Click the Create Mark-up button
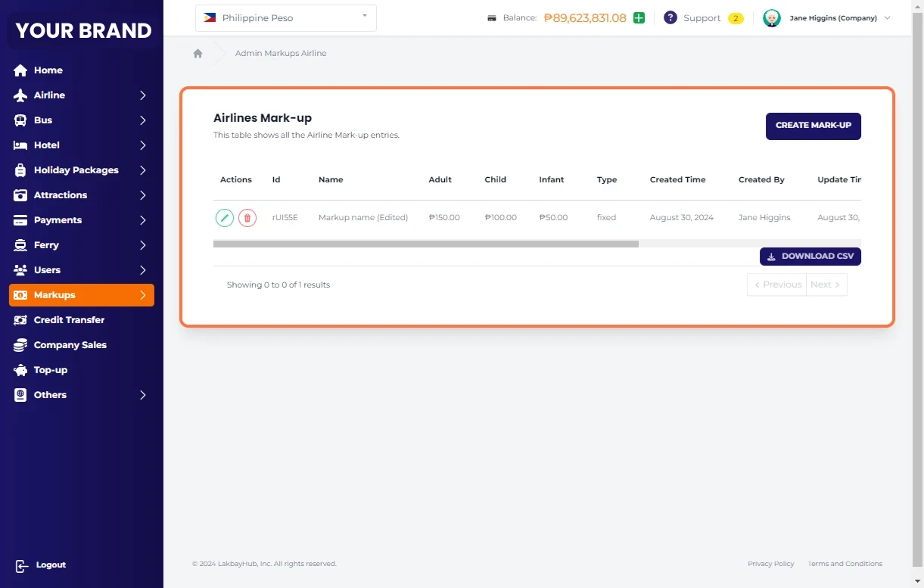 point(813,126)
